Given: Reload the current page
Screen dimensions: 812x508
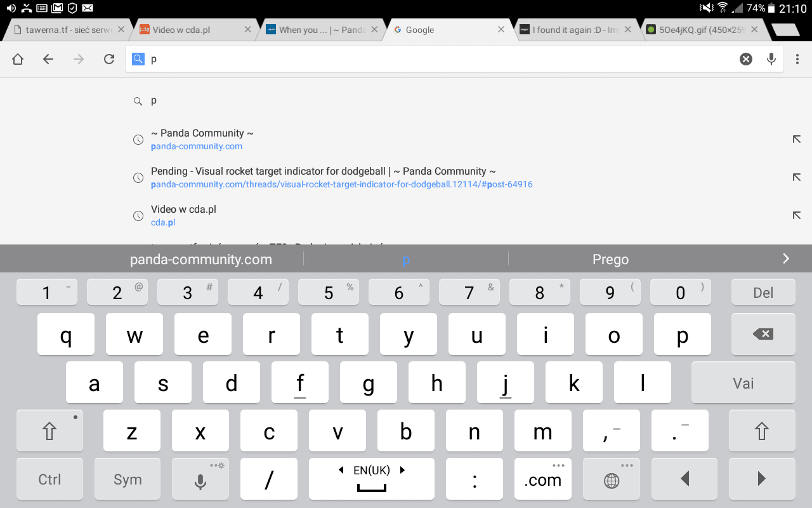Looking at the screenshot, I should (108, 58).
